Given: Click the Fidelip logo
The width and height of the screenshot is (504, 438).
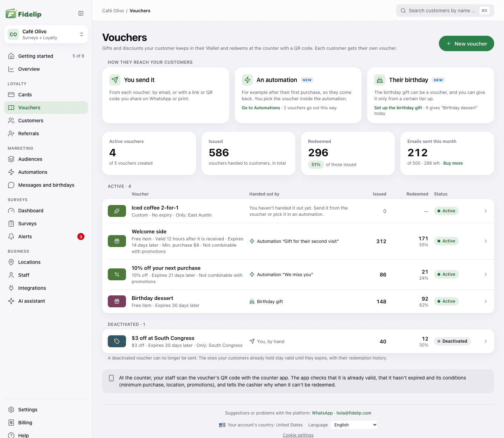Looking at the screenshot, I should 23,14.
